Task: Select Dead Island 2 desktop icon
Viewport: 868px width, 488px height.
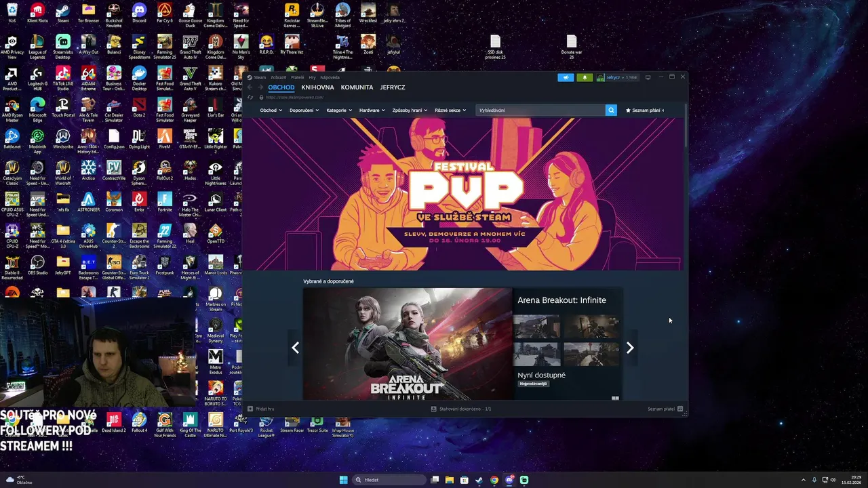Action: 114,423
